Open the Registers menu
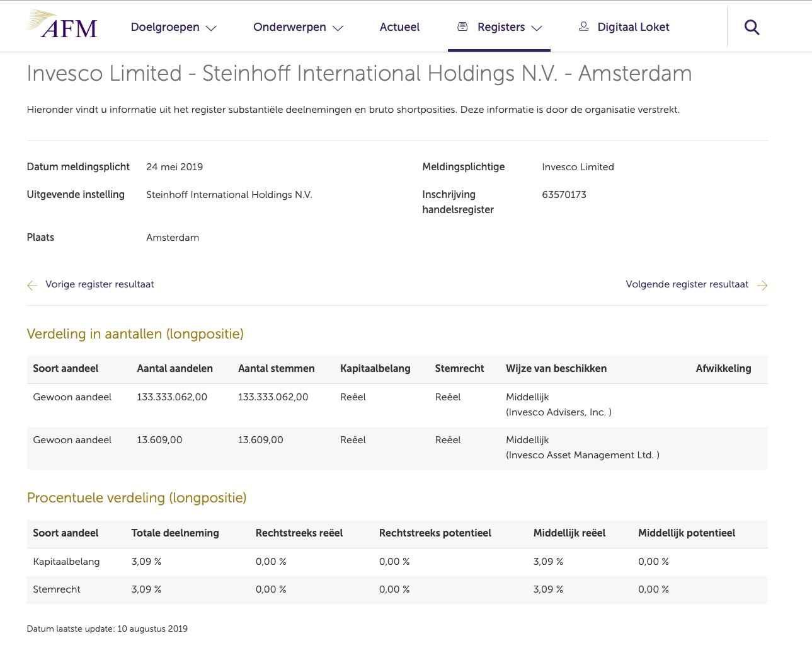The image size is (812, 655). pyautogui.click(x=501, y=27)
